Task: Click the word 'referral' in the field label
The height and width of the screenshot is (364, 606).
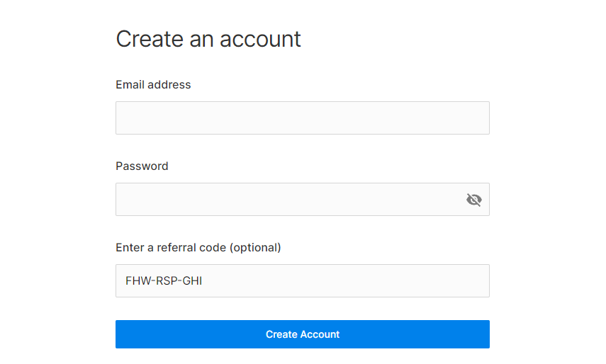Action: [x=178, y=247]
